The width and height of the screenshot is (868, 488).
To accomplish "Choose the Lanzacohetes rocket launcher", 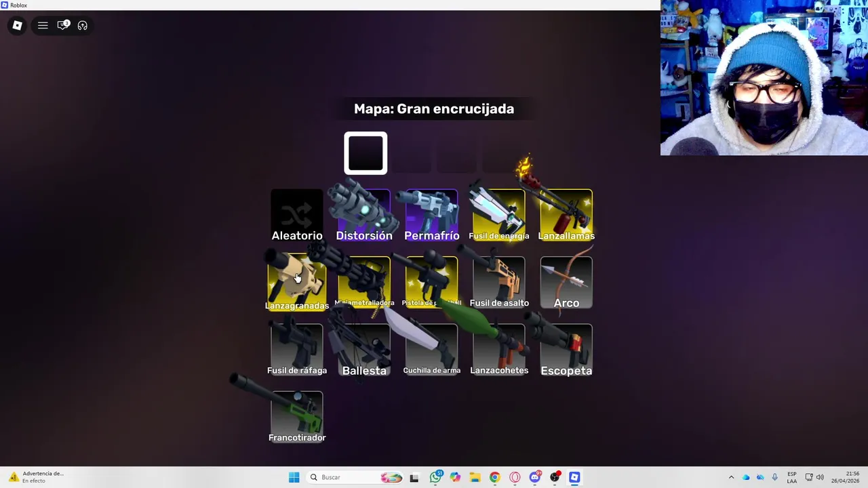I will (x=499, y=350).
